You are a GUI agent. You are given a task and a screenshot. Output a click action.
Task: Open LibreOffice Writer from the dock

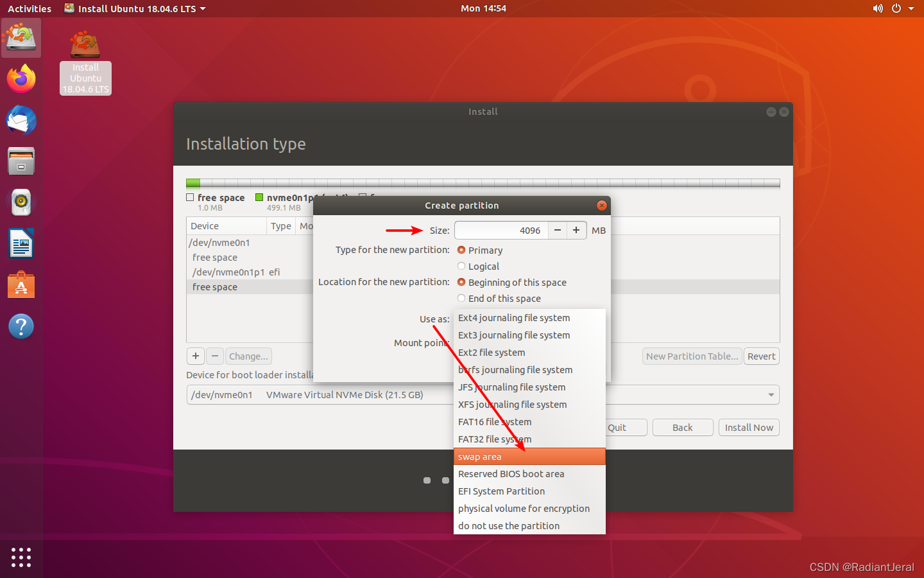(x=21, y=243)
